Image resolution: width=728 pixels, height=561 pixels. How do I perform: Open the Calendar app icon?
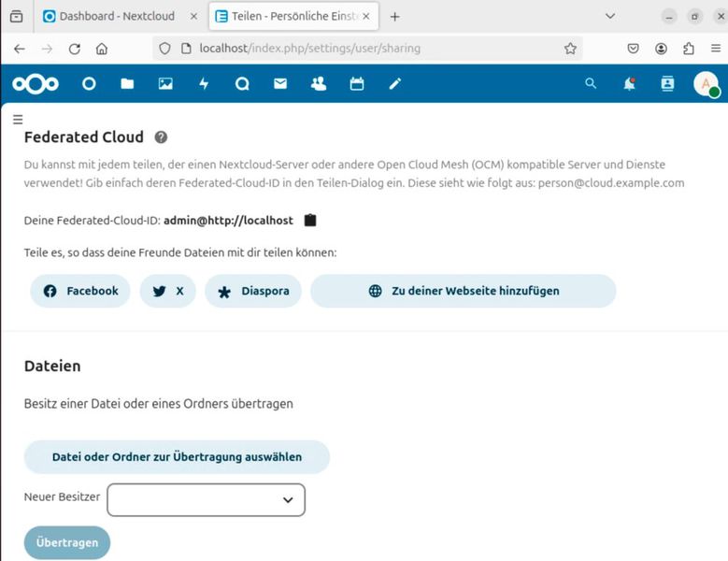(x=357, y=84)
